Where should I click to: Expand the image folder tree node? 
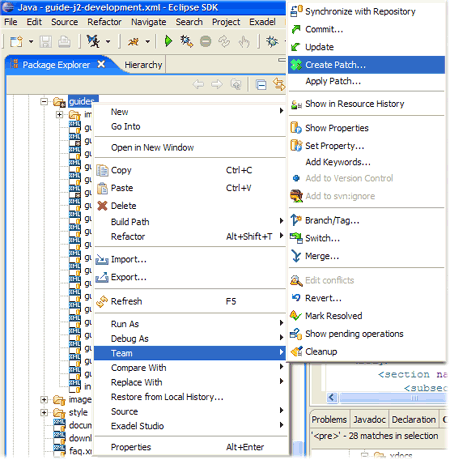(44, 399)
